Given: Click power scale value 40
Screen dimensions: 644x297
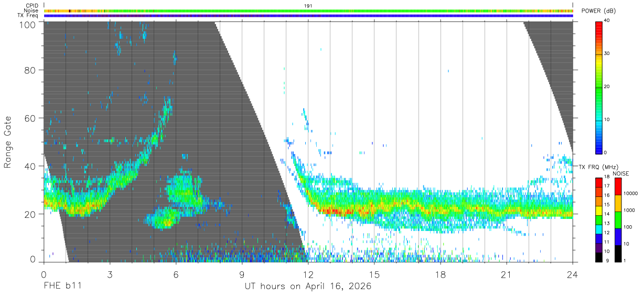Looking at the screenshot, I should 607,21.
